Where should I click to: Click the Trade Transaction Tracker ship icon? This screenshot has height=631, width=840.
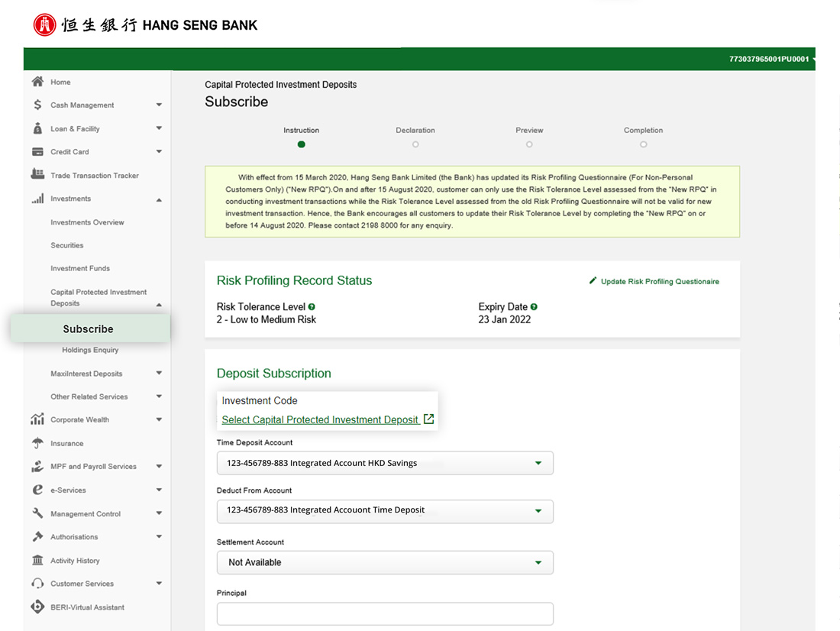pyautogui.click(x=37, y=173)
